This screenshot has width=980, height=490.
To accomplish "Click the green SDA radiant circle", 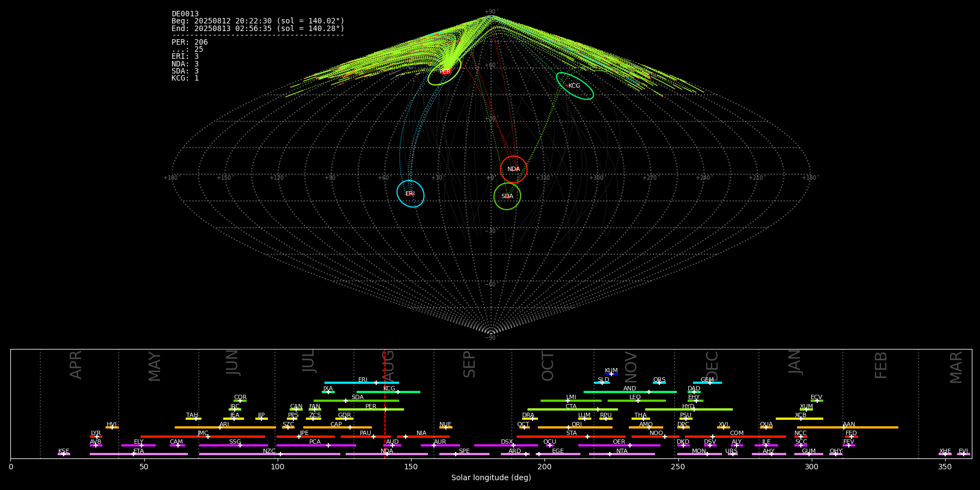I will (507, 196).
